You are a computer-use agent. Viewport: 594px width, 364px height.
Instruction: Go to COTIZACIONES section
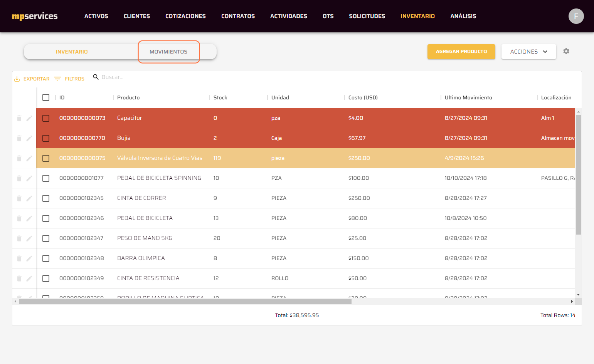pyautogui.click(x=185, y=16)
